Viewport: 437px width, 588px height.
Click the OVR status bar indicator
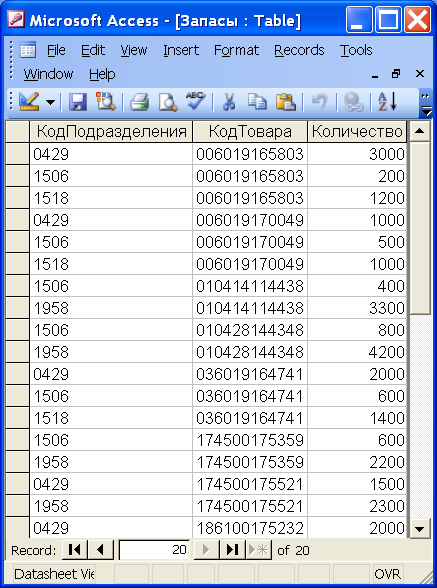(x=388, y=574)
